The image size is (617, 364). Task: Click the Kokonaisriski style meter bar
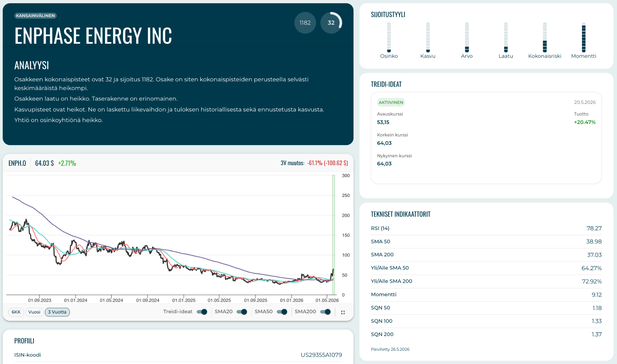545,37
